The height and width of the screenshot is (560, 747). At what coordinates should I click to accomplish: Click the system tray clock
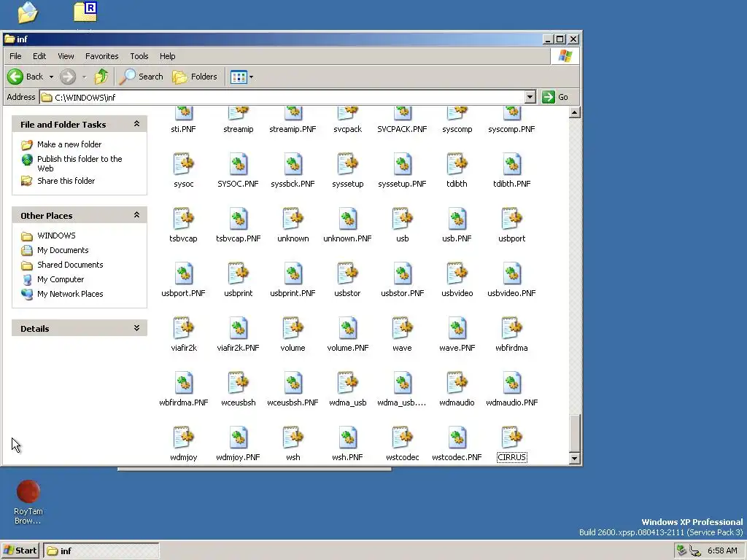point(722,551)
